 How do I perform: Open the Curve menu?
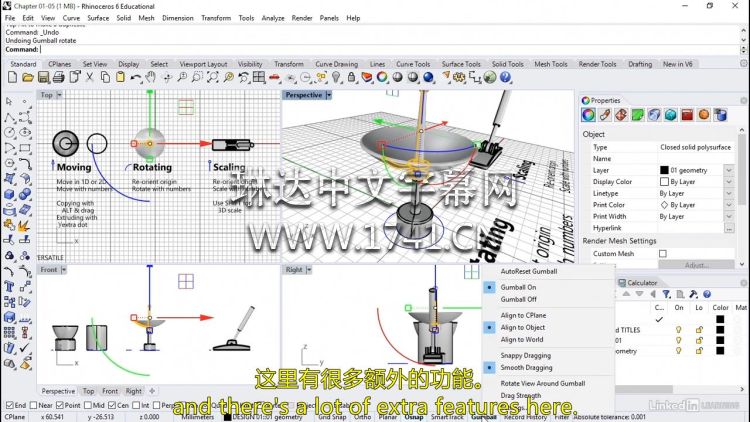tap(71, 18)
